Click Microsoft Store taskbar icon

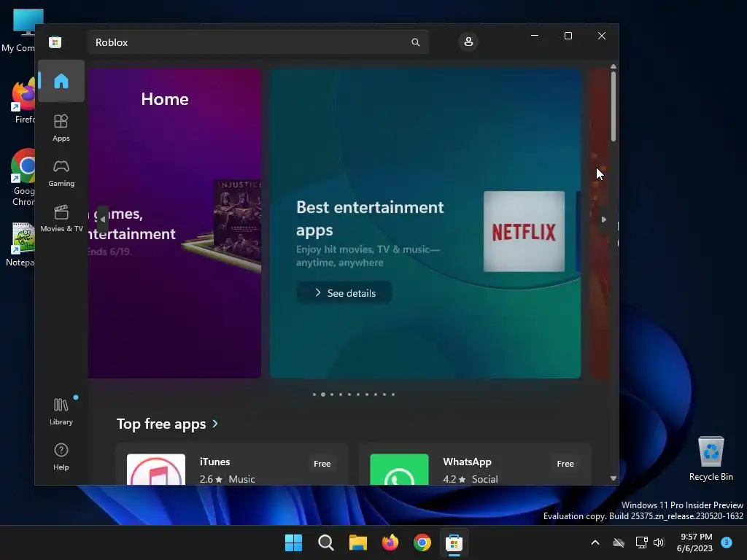coord(454,542)
